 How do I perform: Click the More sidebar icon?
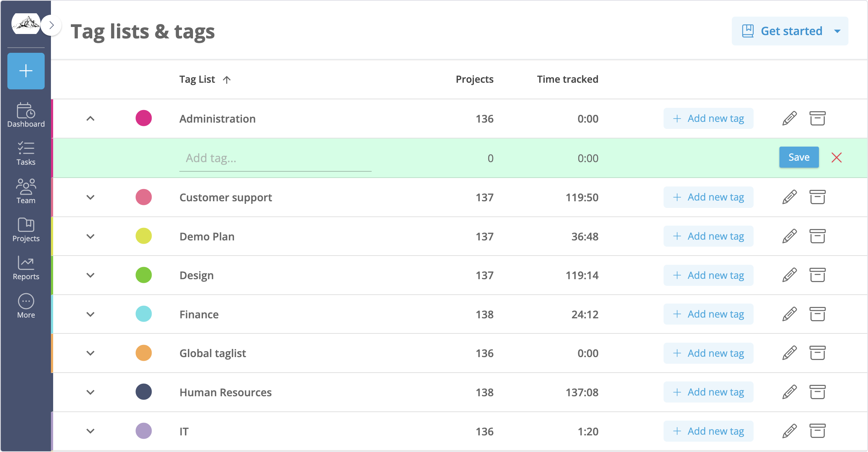point(25,306)
